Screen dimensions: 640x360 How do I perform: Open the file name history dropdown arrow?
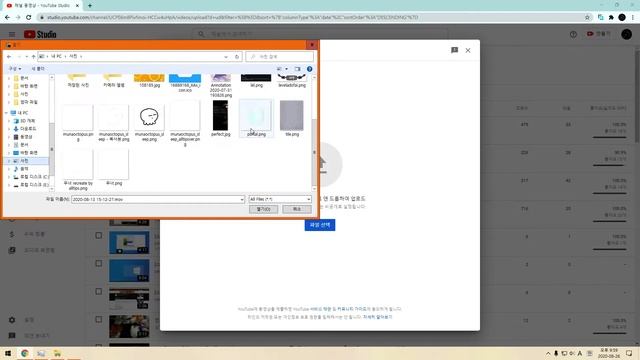242,199
